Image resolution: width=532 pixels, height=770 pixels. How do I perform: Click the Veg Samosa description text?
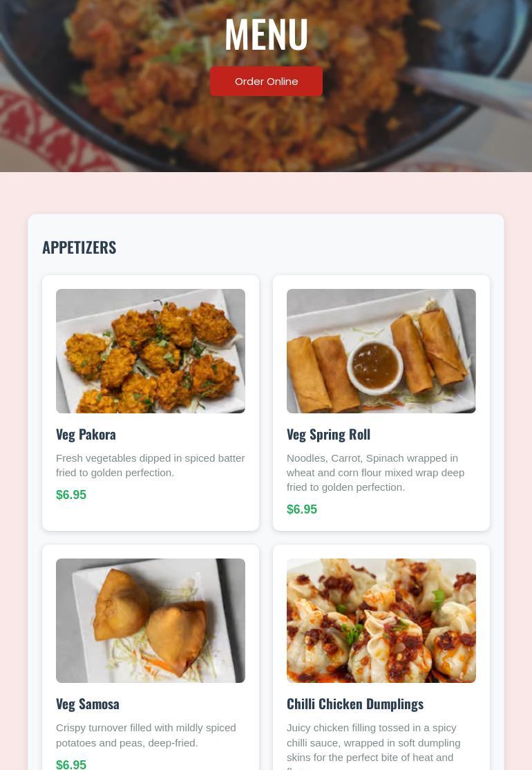146,735
